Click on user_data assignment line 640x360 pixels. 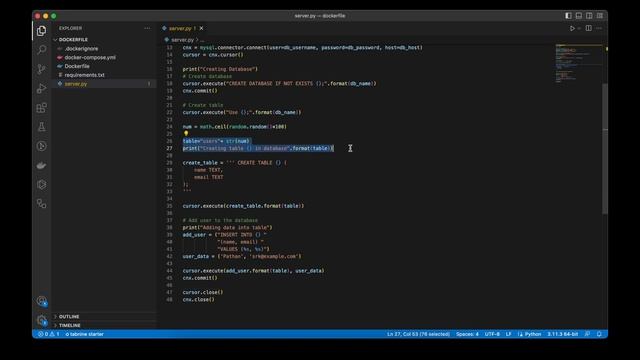pos(242,257)
